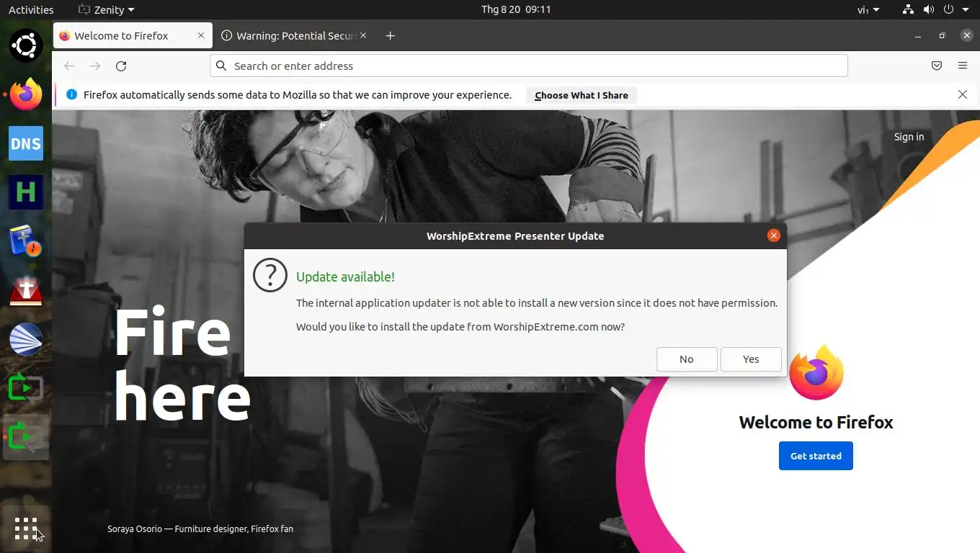Click the info icon in notification bar
This screenshot has height=553, width=980.
tap(71, 94)
